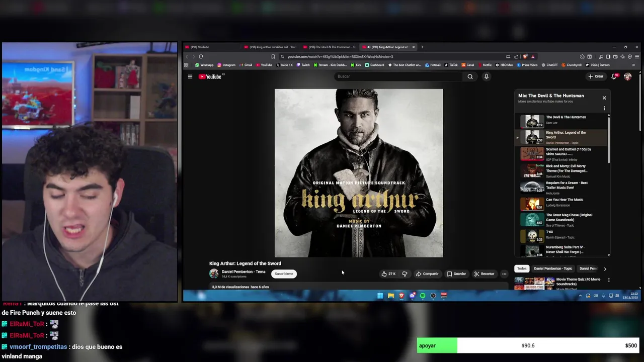Bookmark this page from the address bar icon

point(273,57)
